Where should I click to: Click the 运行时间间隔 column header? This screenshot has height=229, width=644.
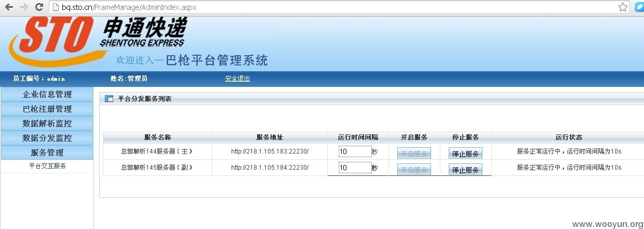point(358,137)
